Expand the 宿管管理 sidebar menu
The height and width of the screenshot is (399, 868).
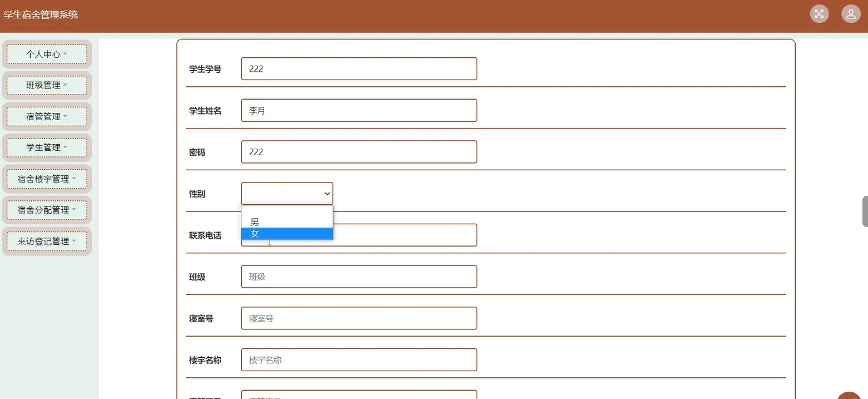coord(47,116)
